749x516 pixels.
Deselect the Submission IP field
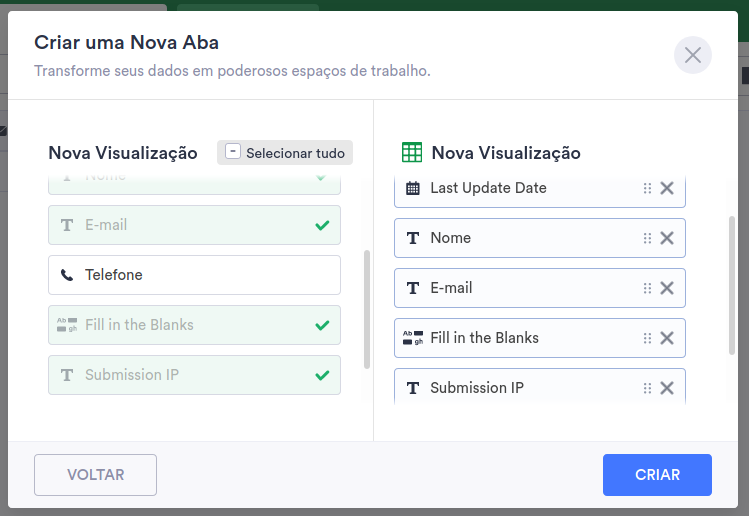[194, 375]
